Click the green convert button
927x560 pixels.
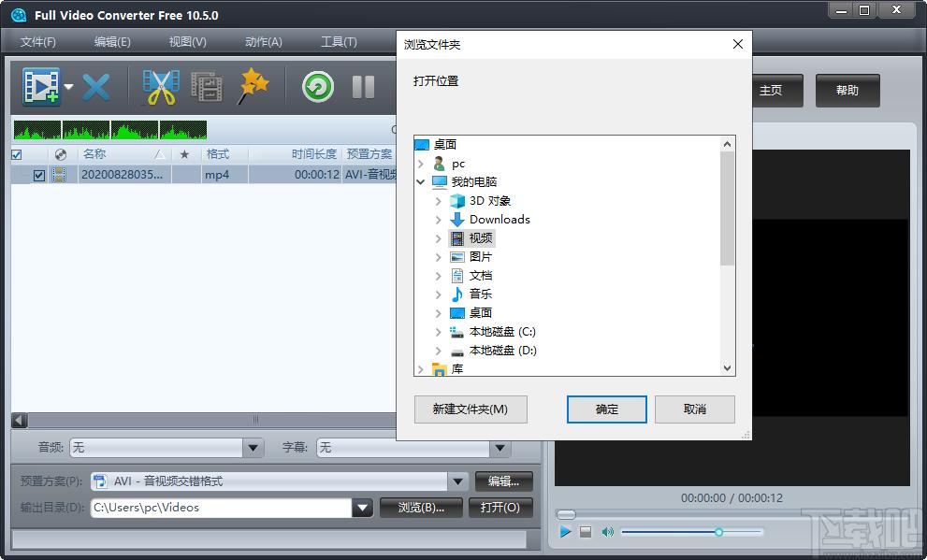click(x=318, y=88)
